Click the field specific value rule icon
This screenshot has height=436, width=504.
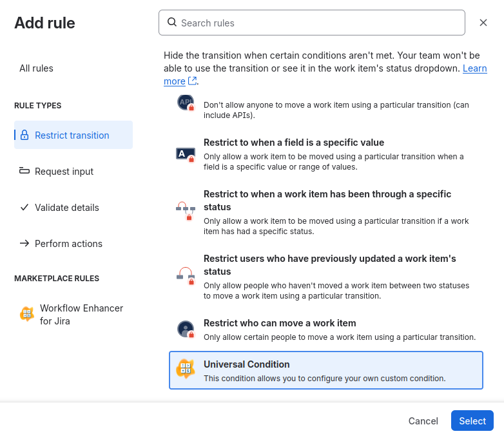click(x=186, y=154)
